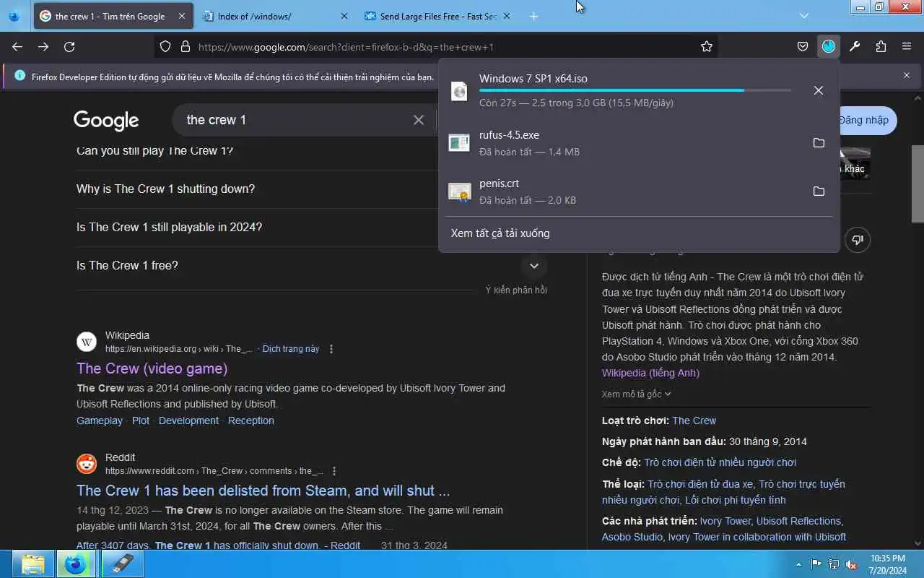Open The Crew (video game) Wikipedia result
The image size is (924, 578).
pos(152,368)
